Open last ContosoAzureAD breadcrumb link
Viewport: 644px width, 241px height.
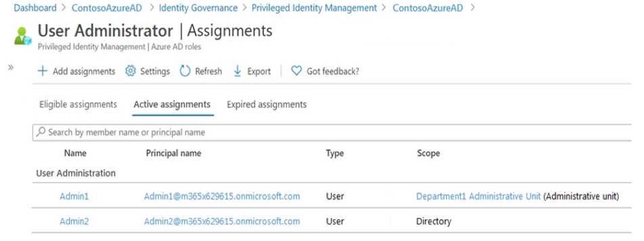click(427, 8)
